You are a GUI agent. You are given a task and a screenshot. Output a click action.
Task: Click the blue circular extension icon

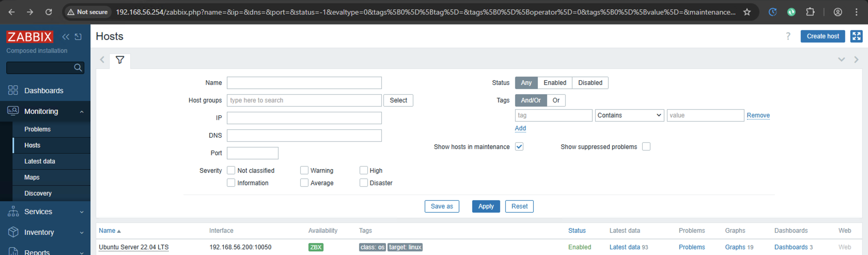[772, 12]
